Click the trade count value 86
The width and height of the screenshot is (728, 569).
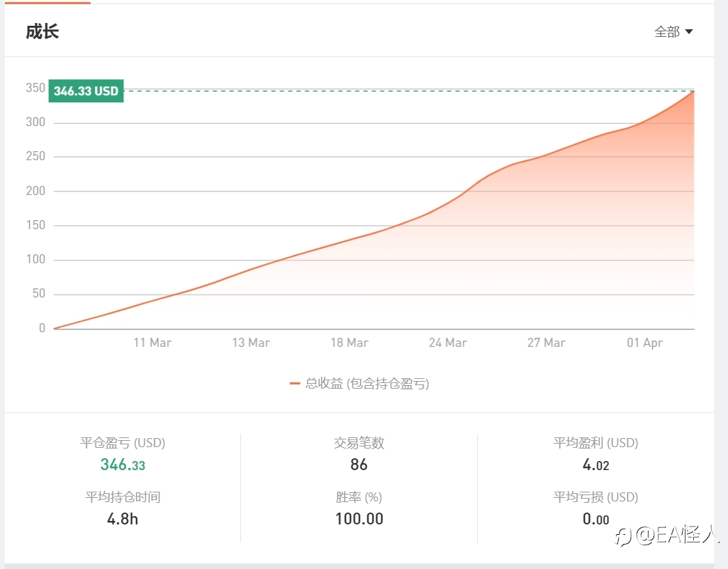tap(359, 465)
